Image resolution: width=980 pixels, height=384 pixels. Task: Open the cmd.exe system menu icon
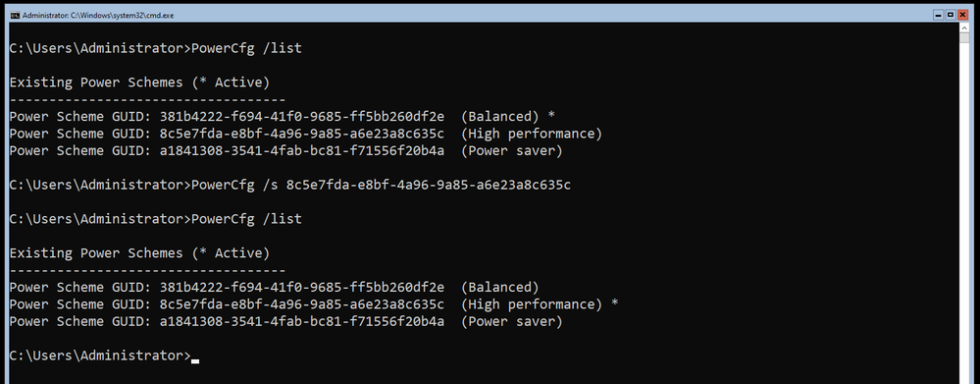15,15
